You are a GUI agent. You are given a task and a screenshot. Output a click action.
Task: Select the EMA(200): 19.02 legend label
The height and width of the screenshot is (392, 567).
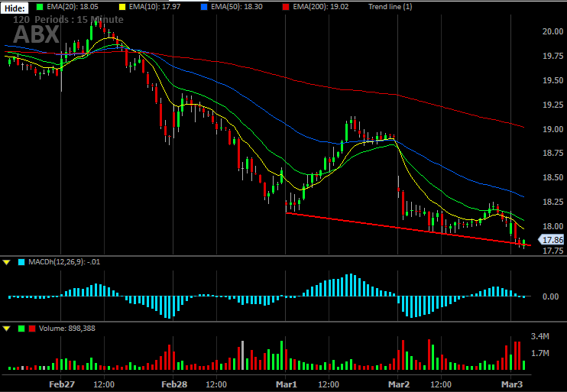[321, 7]
